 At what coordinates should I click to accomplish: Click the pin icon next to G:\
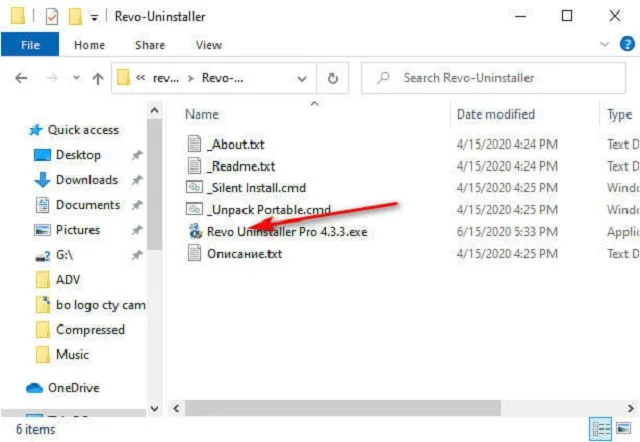137,255
